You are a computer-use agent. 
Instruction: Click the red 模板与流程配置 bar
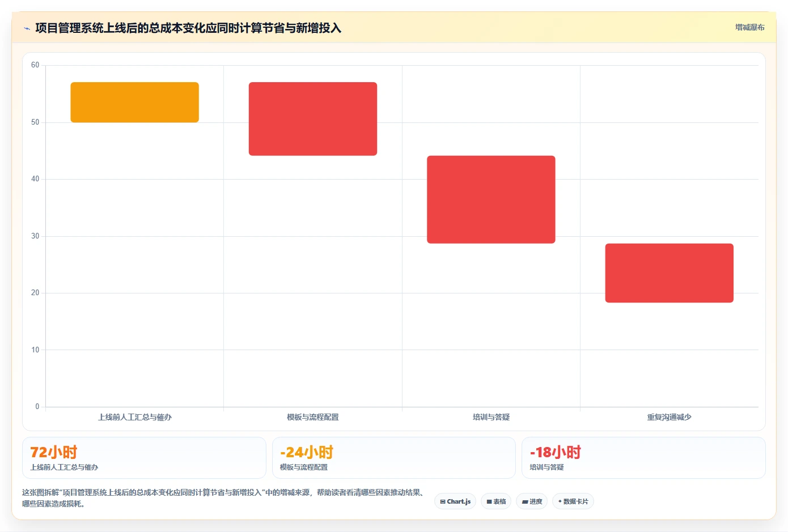[313, 119]
